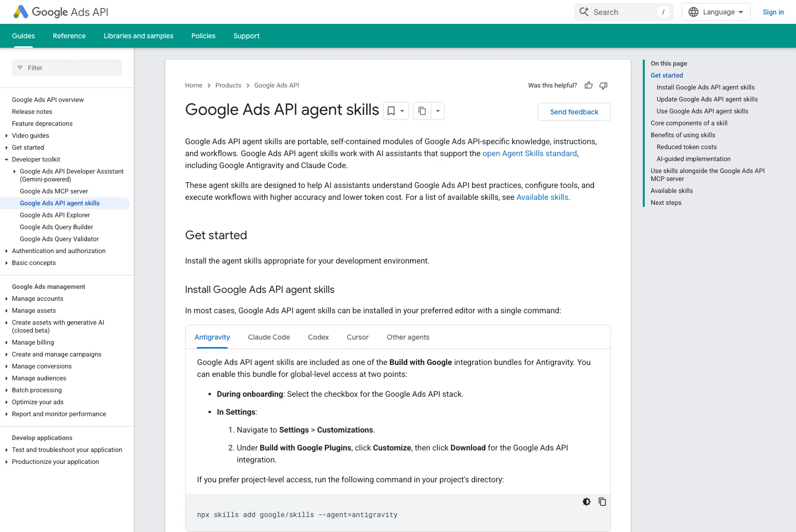Jump to Core components of a skill
This screenshot has height=532, width=796.
689,123
